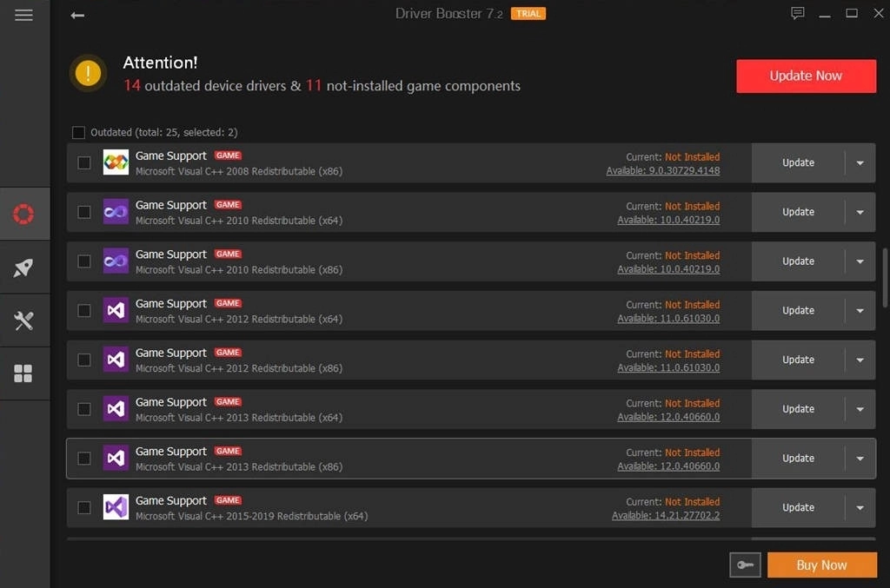Update Visual C++ 2013 Redistributable (x64)
Image resolution: width=890 pixels, height=588 pixels.
pyautogui.click(x=798, y=409)
